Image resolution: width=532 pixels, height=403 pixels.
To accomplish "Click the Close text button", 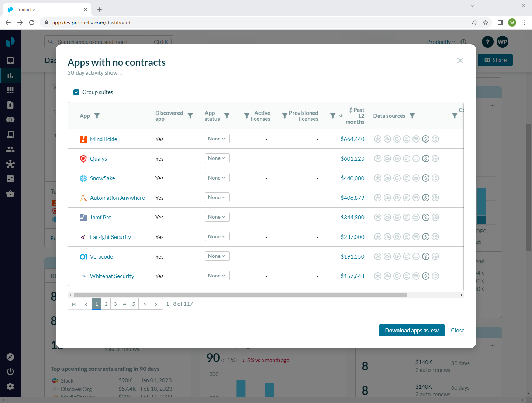I will (457, 331).
